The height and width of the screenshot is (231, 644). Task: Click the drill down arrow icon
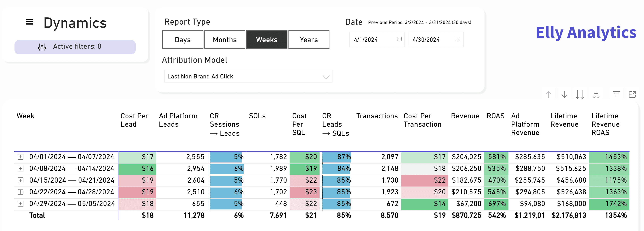click(x=564, y=94)
